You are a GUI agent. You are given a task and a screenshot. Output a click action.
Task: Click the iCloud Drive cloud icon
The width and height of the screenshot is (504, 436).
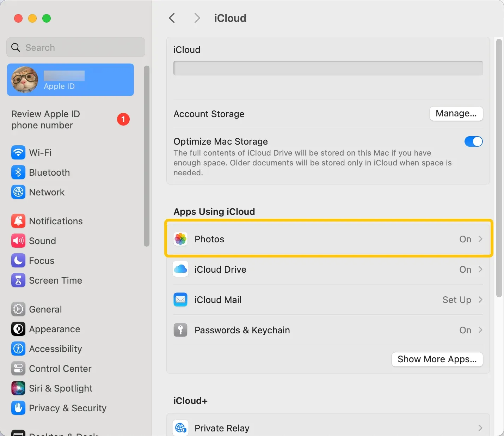click(180, 270)
